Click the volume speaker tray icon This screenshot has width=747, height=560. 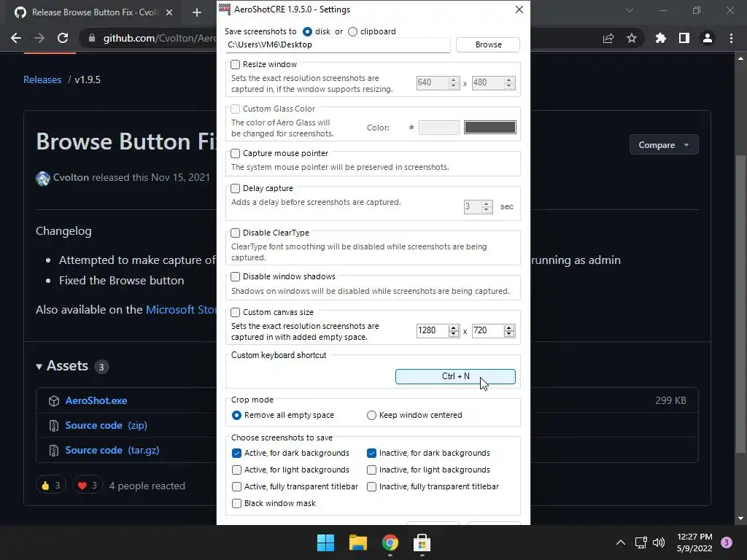659,542
